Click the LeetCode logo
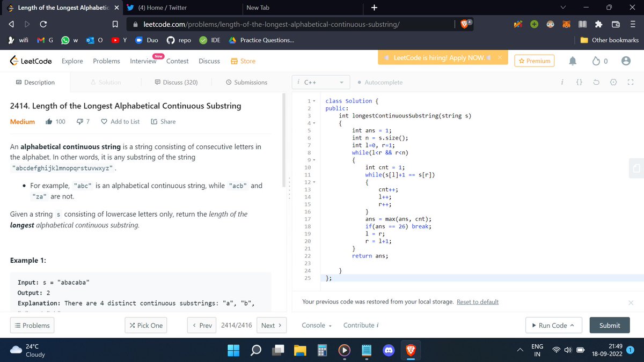644x362 pixels. coord(31,61)
